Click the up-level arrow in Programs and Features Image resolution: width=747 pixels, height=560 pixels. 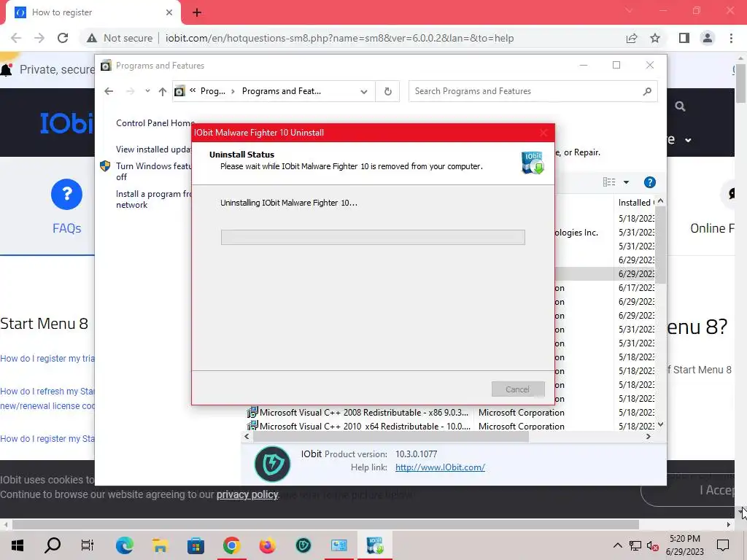pyautogui.click(x=163, y=91)
